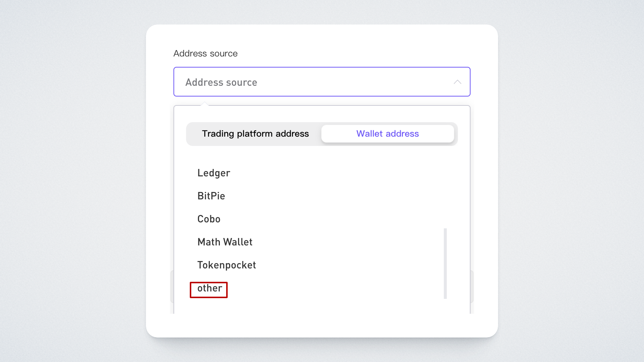Click the "Address source" field label
The image size is (644, 362).
click(205, 53)
